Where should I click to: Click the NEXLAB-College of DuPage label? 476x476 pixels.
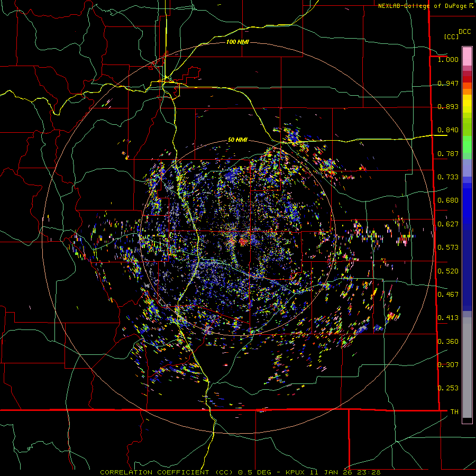(422, 6)
